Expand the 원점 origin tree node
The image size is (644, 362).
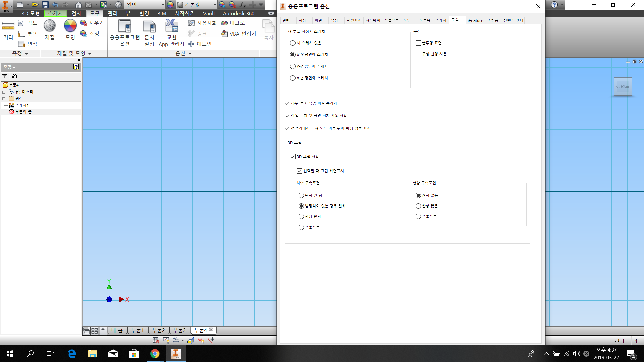click(4, 99)
